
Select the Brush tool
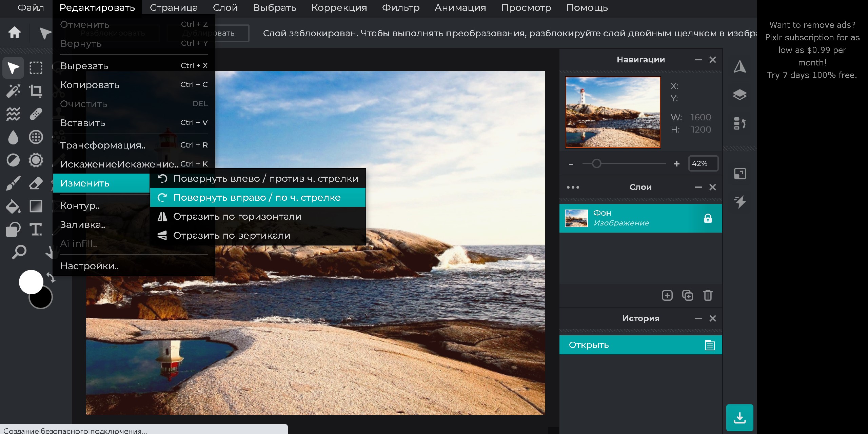pos(13,183)
